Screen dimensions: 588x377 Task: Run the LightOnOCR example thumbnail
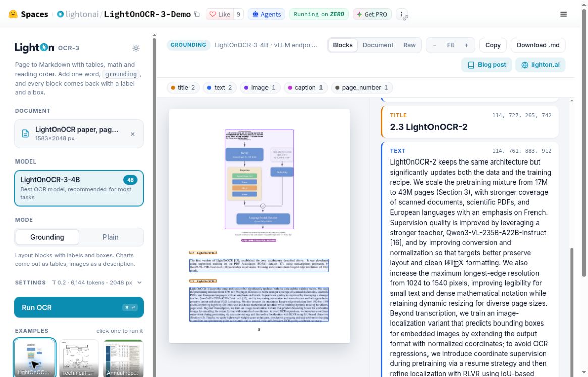click(34, 357)
